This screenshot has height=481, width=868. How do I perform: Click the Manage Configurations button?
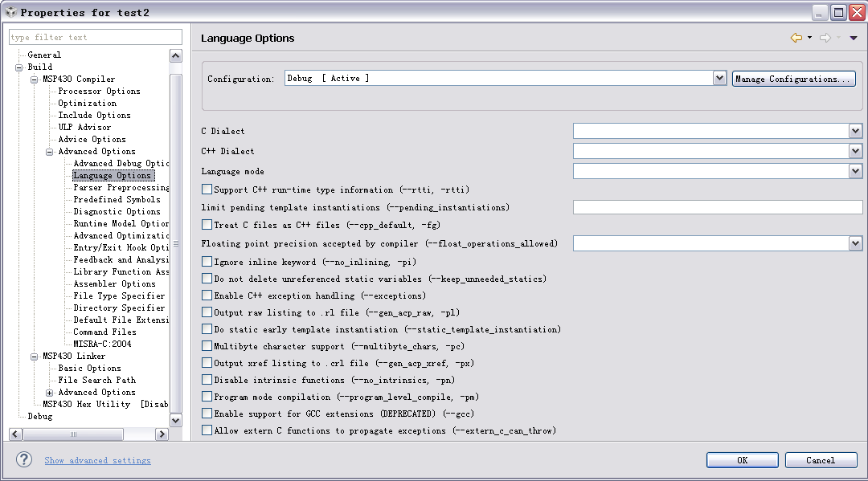pos(793,79)
